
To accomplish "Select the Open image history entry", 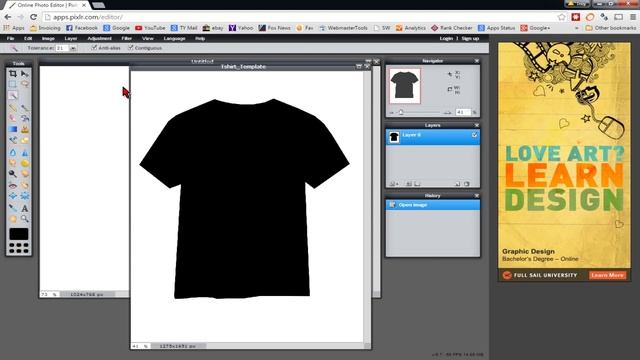I will click(x=433, y=205).
